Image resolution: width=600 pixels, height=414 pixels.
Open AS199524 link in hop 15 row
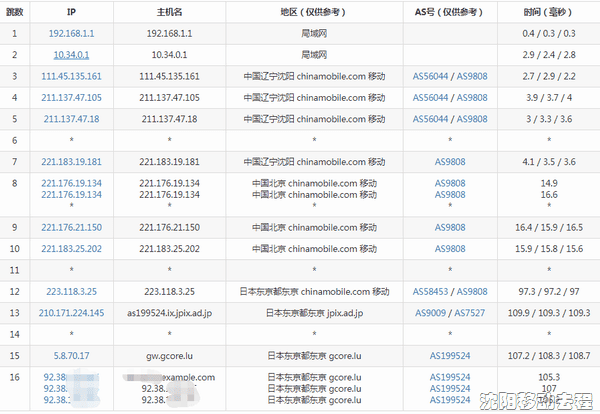pos(450,356)
